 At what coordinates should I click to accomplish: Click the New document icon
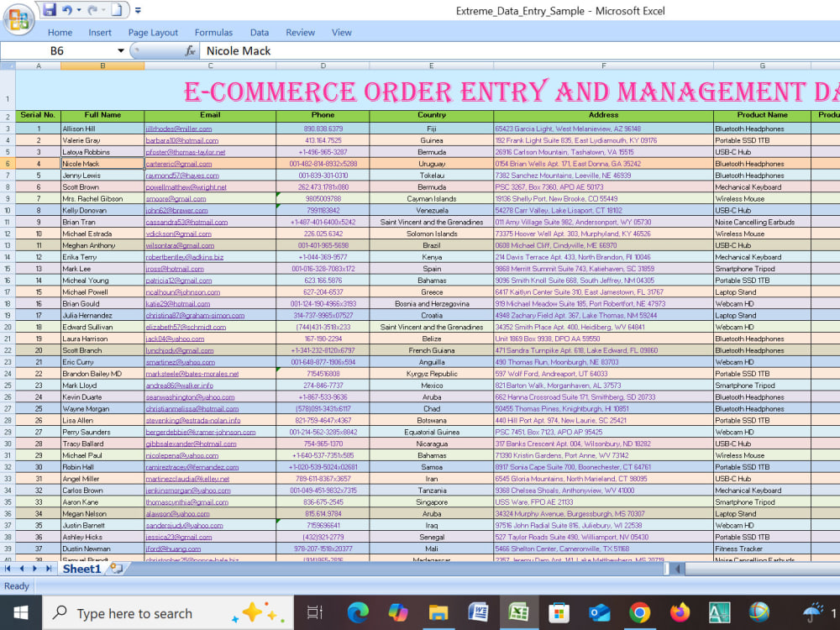117,9
